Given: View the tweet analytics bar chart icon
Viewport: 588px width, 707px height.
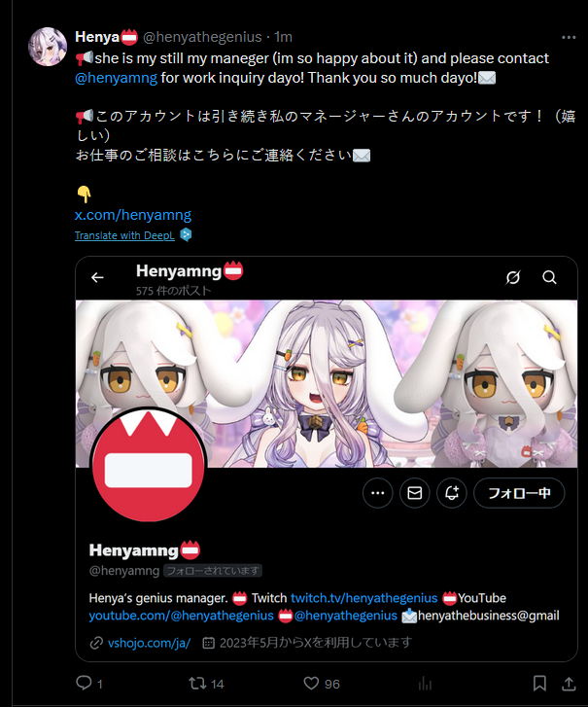Looking at the screenshot, I should [425, 684].
